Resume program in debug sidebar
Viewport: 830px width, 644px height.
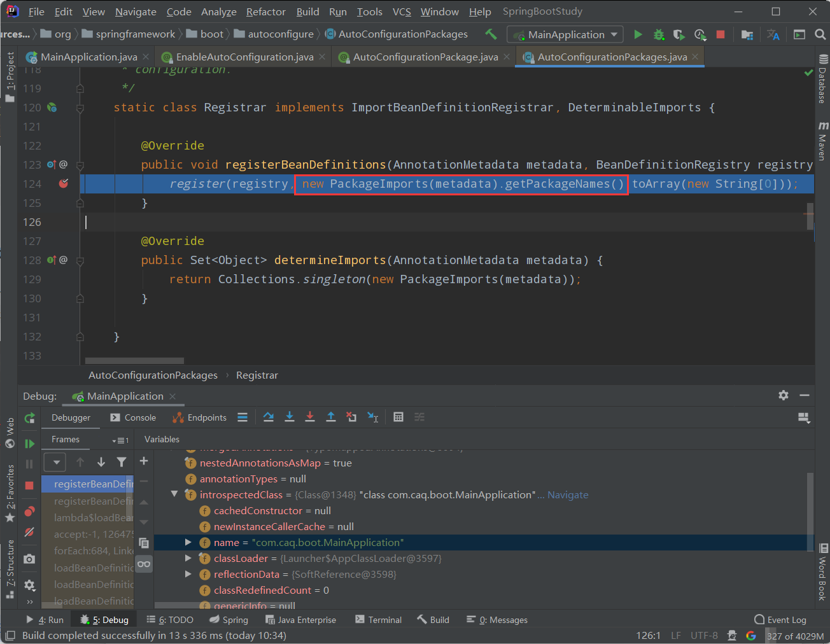pos(29,444)
